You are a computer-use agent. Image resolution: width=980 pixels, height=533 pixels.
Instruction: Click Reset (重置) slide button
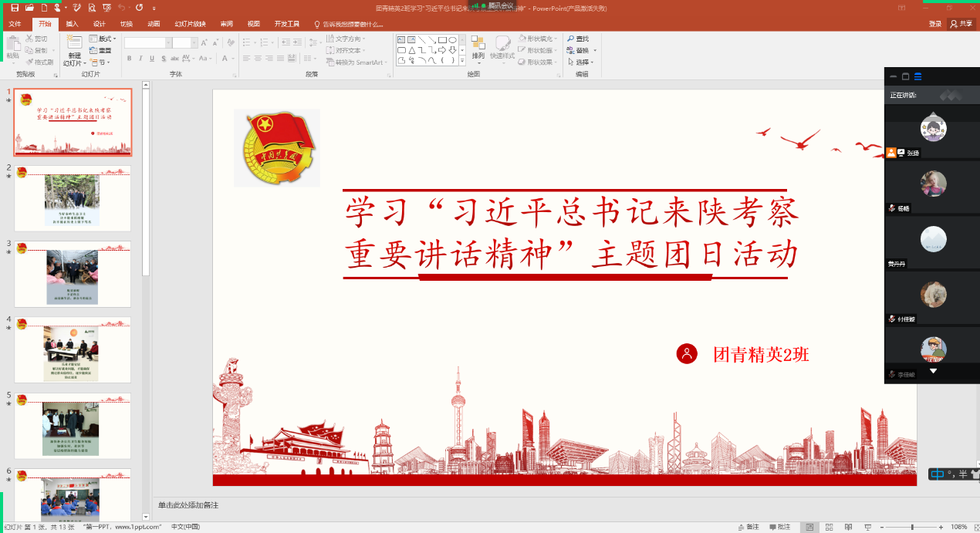pyautogui.click(x=100, y=50)
